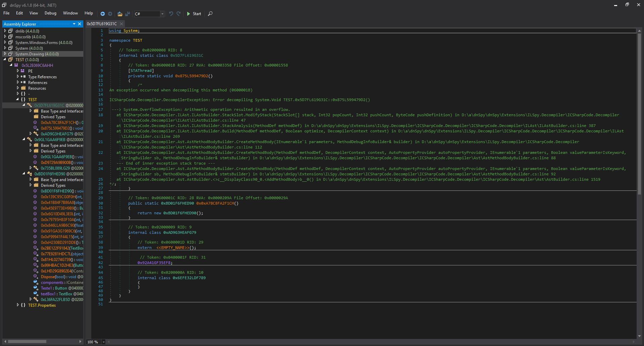Select the Resources folder in tree
This screenshot has width=644, height=346.
point(37,88)
